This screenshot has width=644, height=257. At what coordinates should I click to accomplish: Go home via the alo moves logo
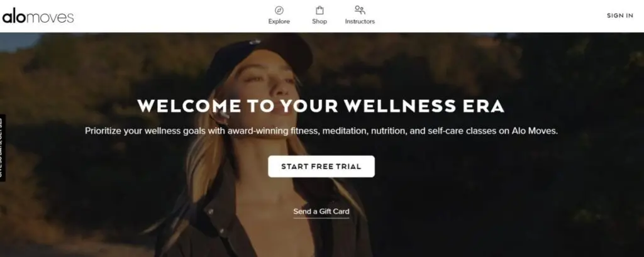point(38,16)
